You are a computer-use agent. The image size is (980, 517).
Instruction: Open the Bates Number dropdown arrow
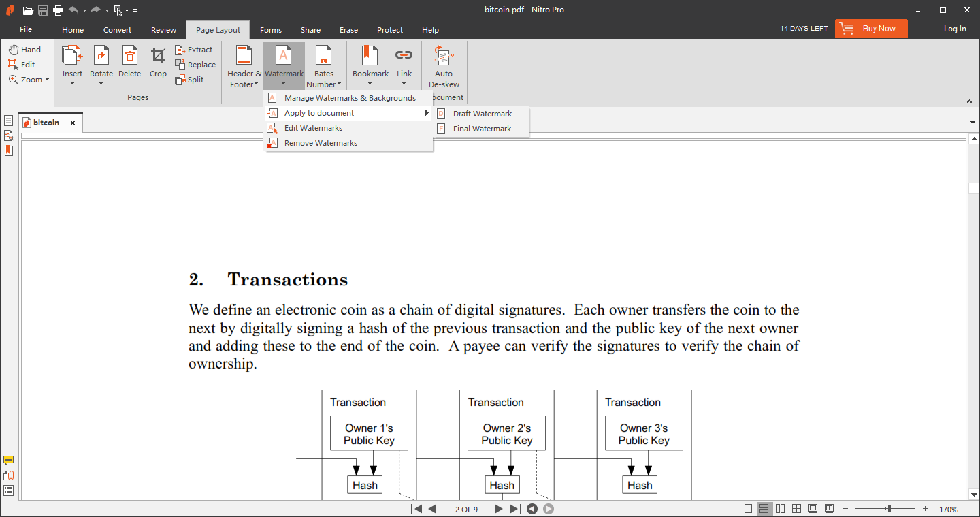340,85
